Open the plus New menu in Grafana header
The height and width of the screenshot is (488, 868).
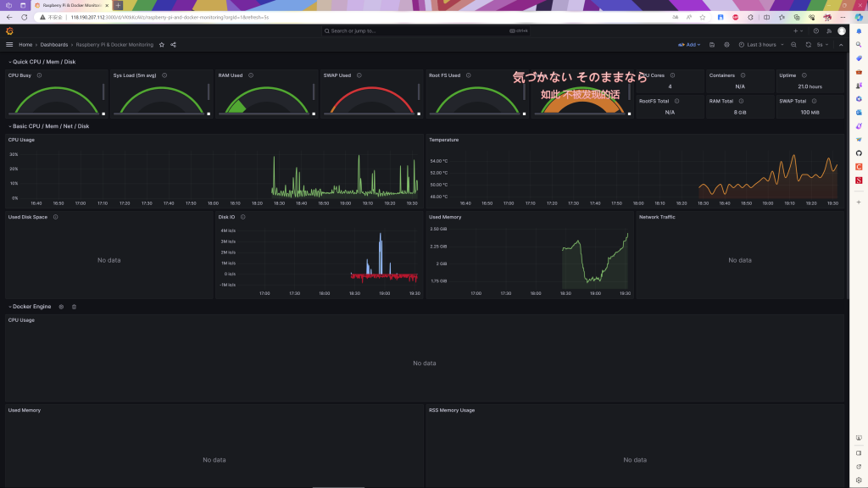[x=798, y=31]
